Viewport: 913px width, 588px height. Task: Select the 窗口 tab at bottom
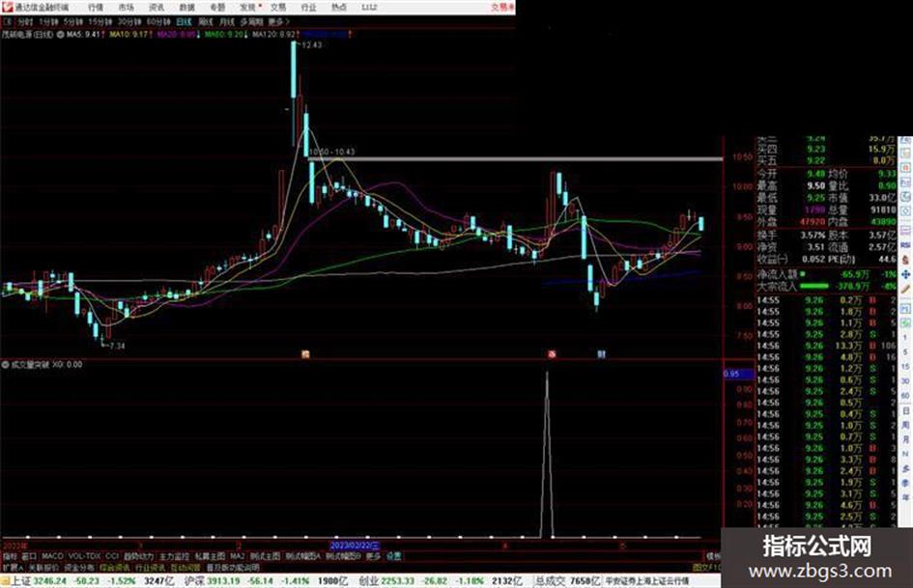coord(29,556)
